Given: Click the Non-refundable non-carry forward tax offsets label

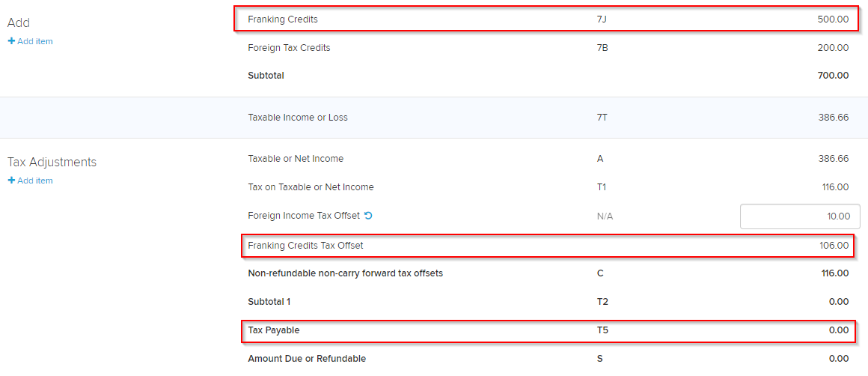Looking at the screenshot, I should [346, 273].
